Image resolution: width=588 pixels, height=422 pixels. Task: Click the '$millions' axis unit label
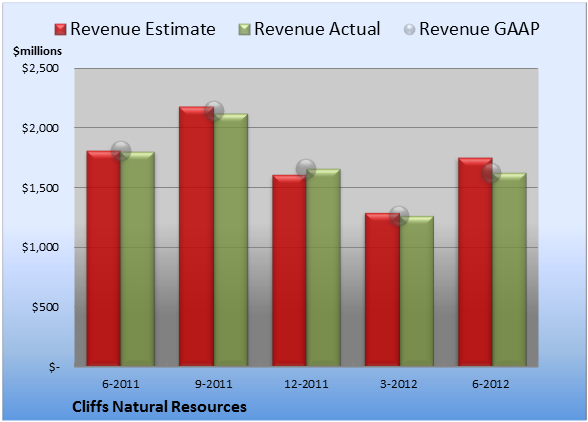37,51
